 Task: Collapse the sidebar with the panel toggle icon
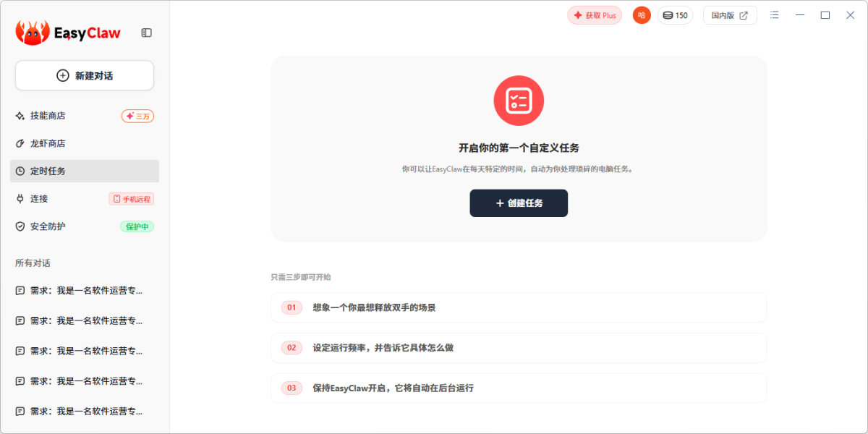pyautogui.click(x=146, y=33)
